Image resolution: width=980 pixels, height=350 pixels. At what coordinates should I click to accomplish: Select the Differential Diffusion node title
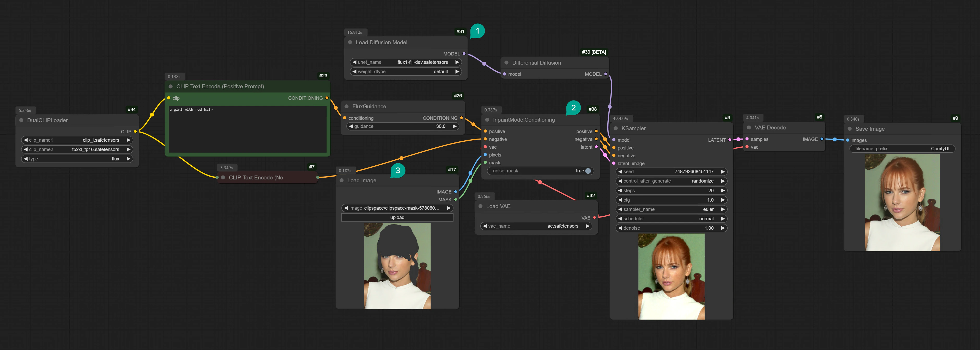click(536, 63)
